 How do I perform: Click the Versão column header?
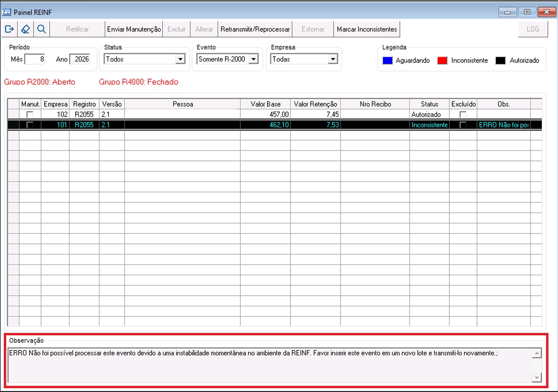[x=112, y=104]
